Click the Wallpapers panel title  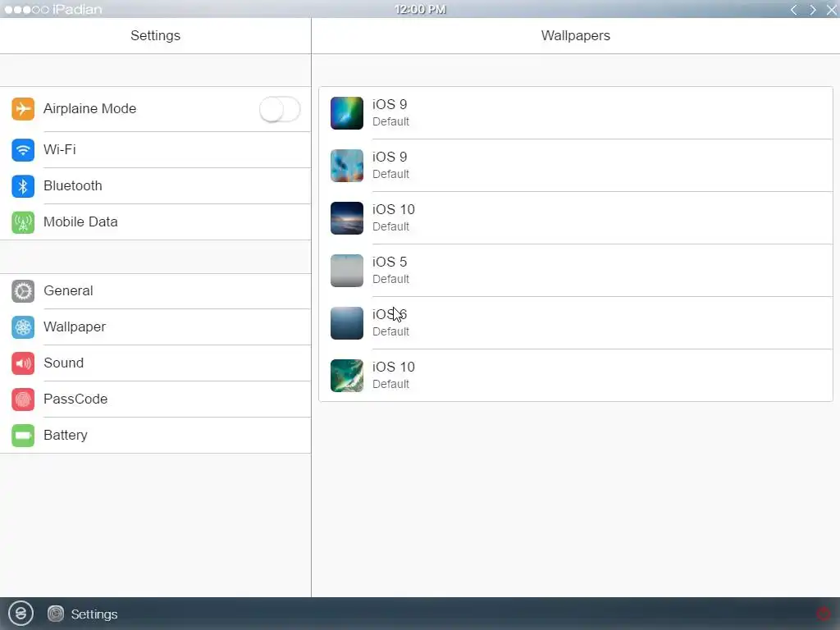coord(575,35)
